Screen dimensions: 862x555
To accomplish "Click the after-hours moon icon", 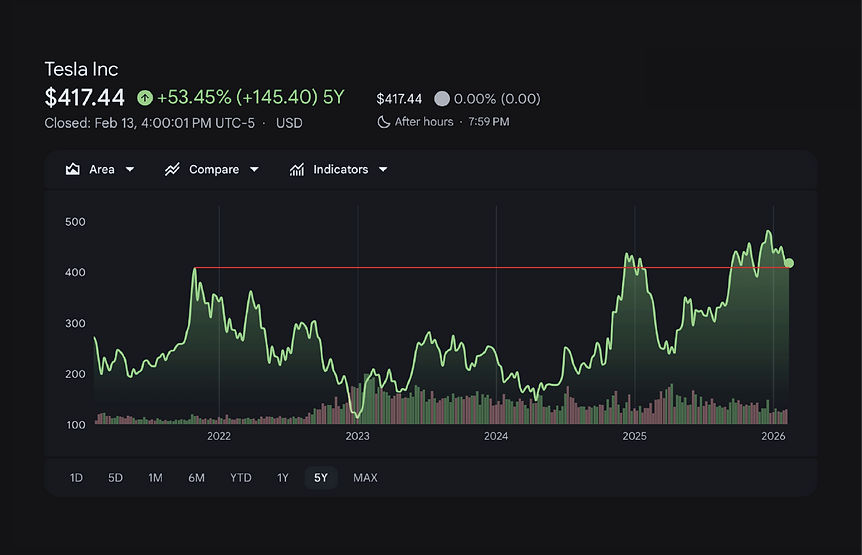I will point(383,121).
